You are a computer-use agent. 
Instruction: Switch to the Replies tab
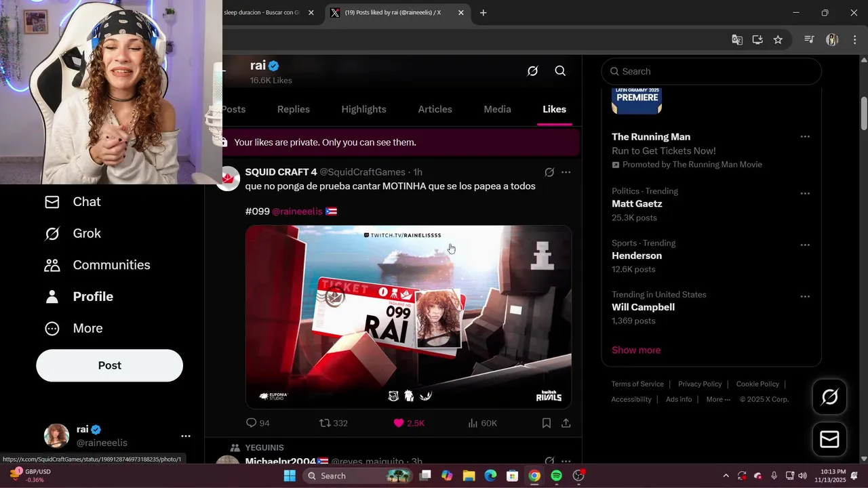click(x=294, y=109)
